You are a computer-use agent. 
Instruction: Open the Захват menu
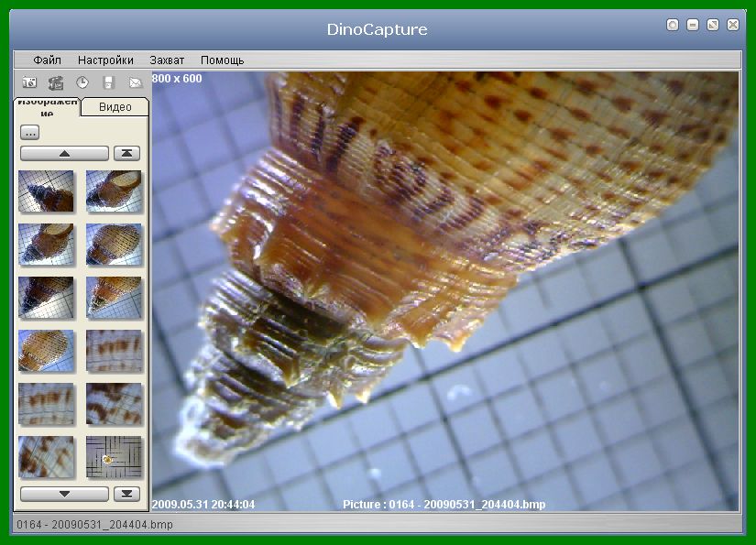point(167,60)
